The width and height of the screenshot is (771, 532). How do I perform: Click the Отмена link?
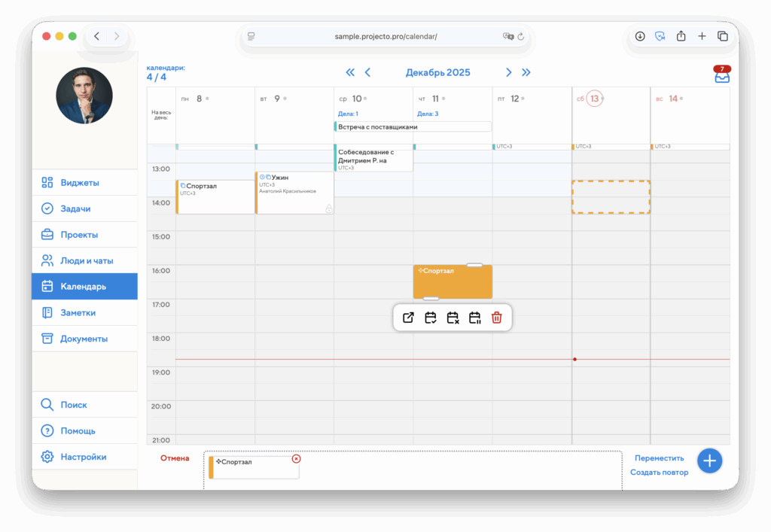[175, 458]
